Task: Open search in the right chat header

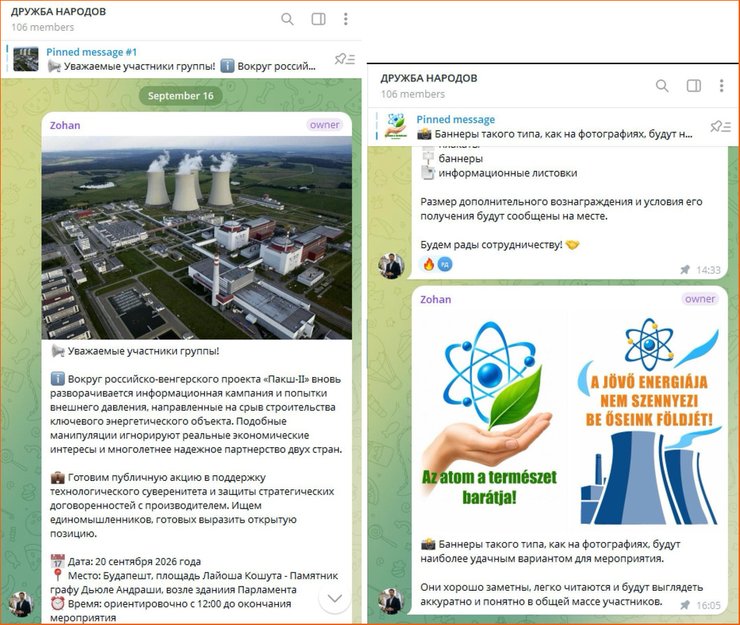Action: click(662, 85)
